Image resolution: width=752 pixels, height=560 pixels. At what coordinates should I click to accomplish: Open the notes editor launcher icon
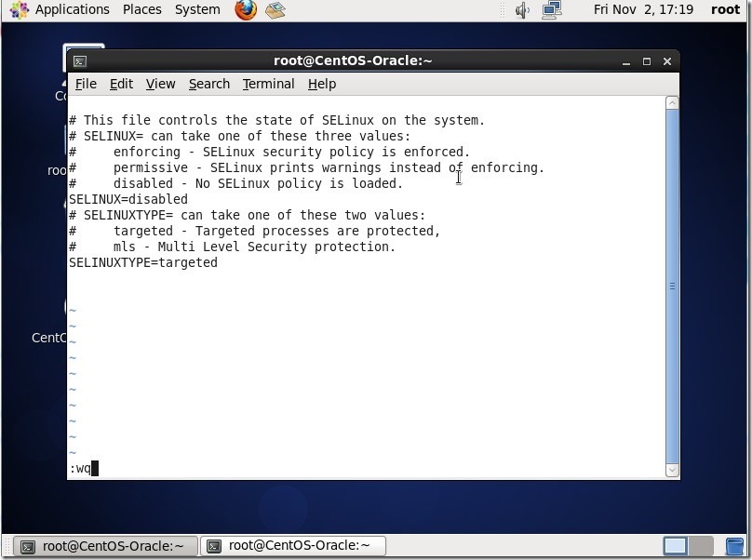275,10
